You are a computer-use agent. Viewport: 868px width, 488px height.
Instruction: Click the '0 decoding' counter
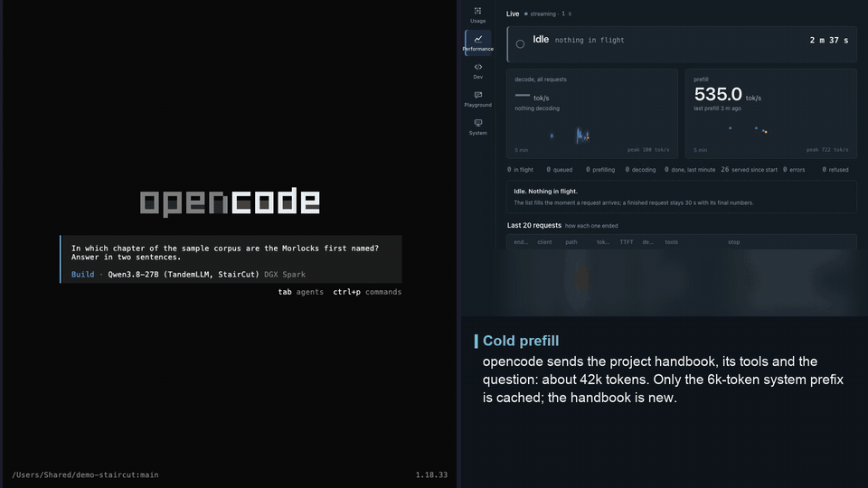(640, 170)
